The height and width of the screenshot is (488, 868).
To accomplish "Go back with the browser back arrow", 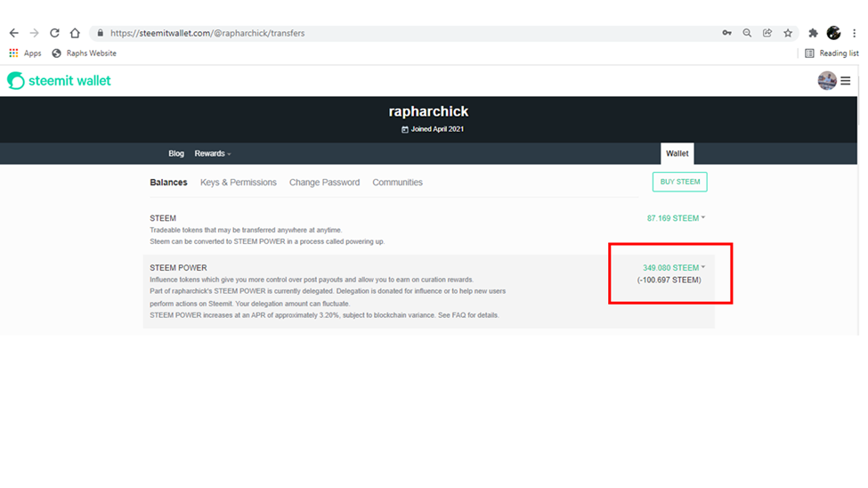I will (14, 33).
